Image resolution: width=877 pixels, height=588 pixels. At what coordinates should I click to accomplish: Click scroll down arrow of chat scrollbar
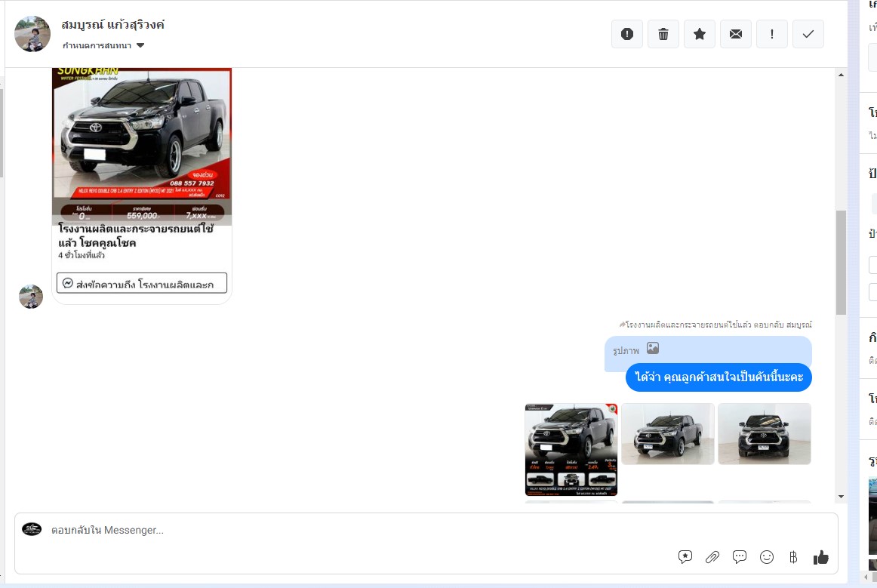842,497
